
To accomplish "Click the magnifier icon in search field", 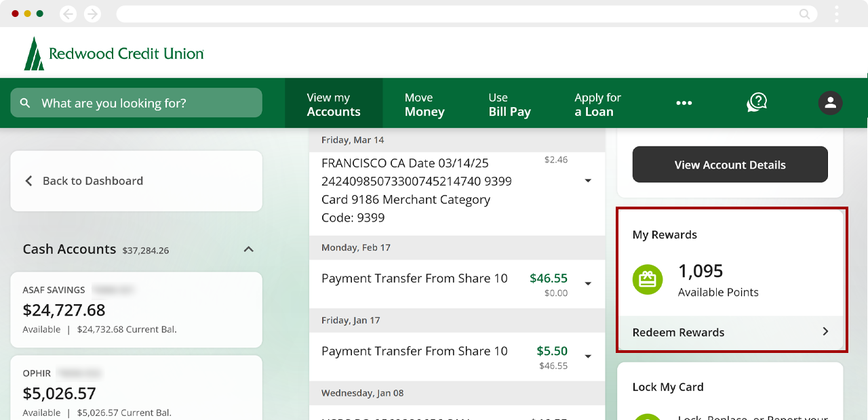I will [x=25, y=103].
